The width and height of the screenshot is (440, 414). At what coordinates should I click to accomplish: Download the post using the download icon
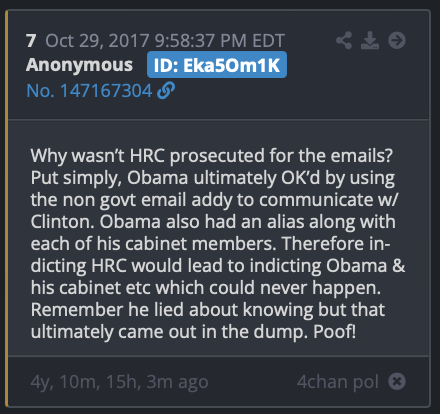pyautogui.click(x=370, y=41)
